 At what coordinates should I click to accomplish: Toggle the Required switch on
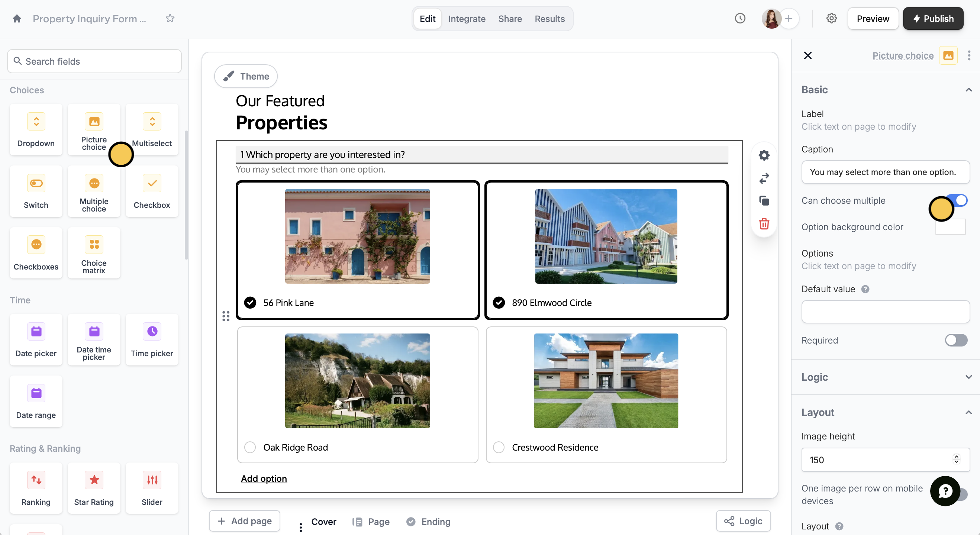coord(956,340)
